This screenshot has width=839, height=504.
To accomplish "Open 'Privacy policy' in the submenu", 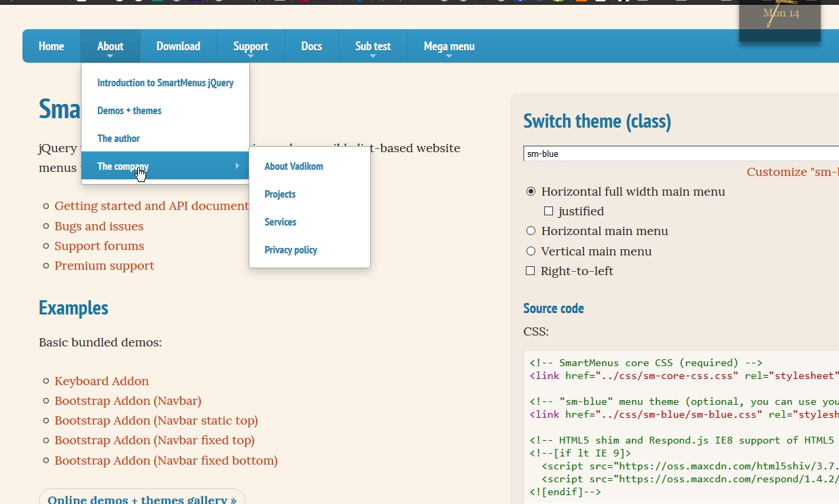I will [x=291, y=250].
